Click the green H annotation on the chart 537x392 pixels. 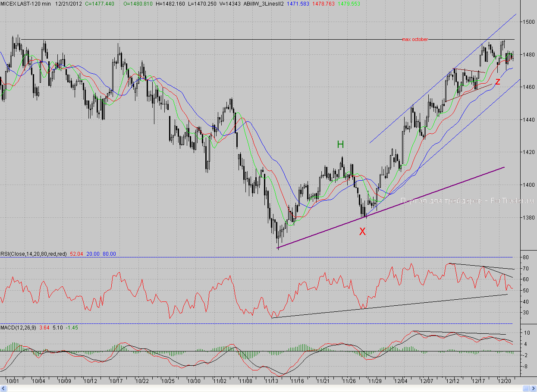tap(340, 144)
